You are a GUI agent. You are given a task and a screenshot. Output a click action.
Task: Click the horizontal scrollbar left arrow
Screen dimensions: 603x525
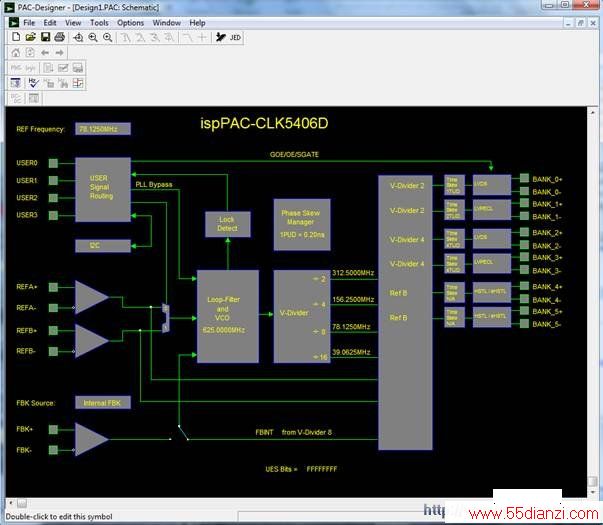[10, 503]
